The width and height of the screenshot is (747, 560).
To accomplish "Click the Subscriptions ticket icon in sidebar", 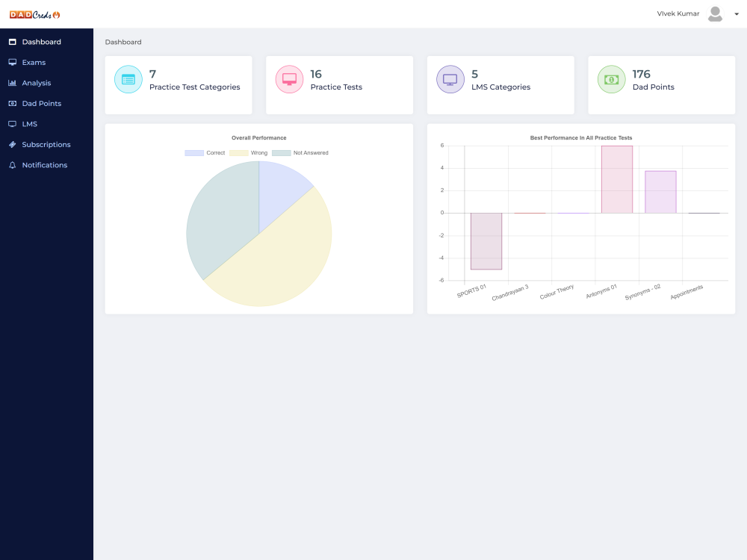I will tap(12, 145).
